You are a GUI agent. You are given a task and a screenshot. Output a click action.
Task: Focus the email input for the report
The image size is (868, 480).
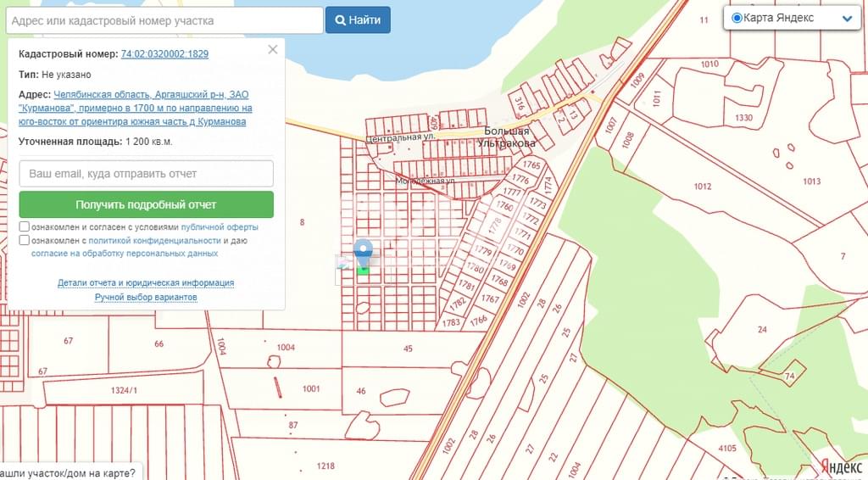pyautogui.click(x=146, y=174)
